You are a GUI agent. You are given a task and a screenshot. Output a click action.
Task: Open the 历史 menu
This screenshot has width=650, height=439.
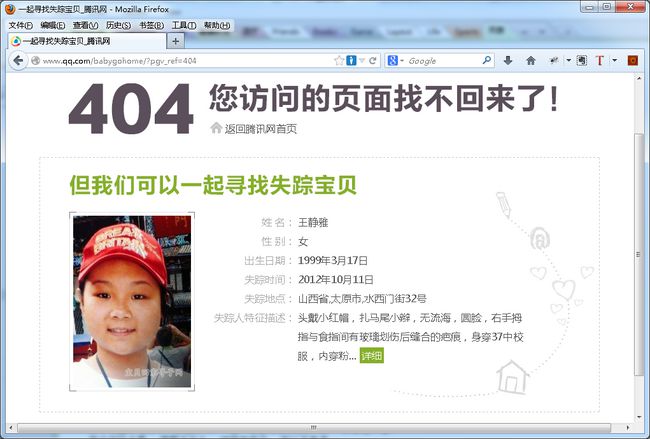(118, 25)
